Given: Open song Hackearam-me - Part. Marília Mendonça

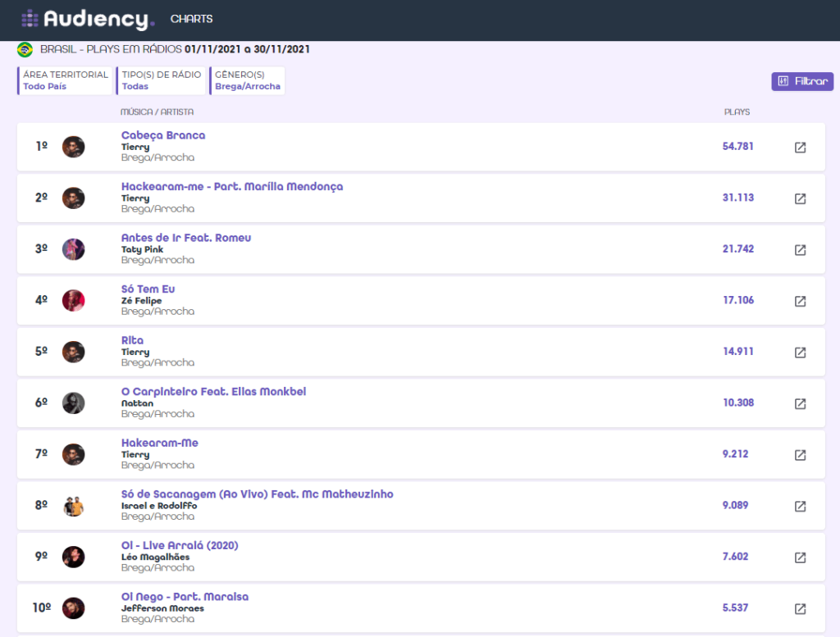Looking at the screenshot, I should point(232,187).
